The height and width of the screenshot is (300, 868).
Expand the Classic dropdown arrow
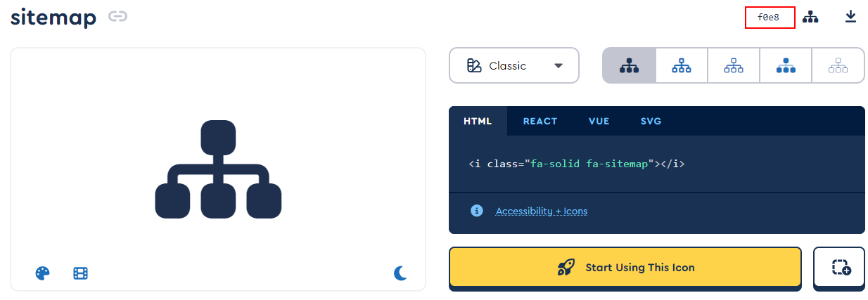pyautogui.click(x=559, y=66)
